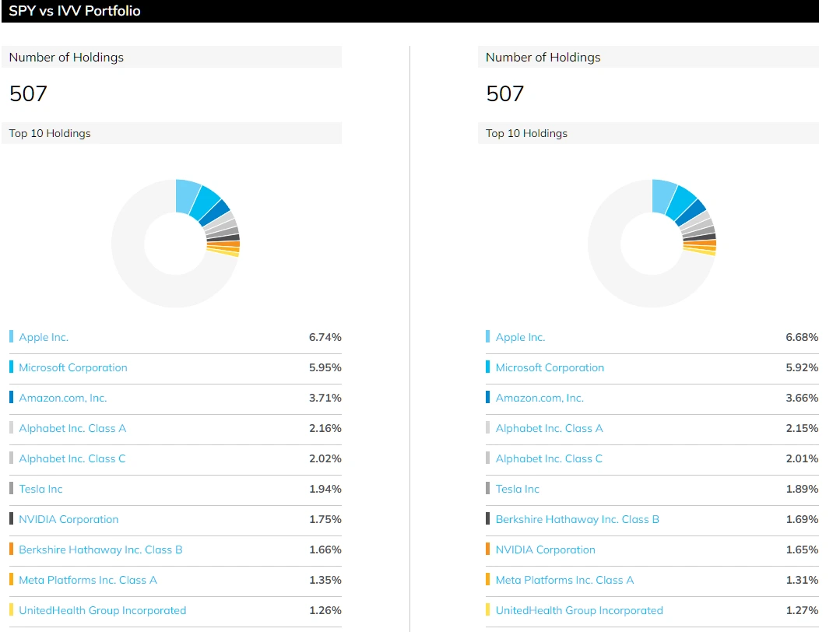This screenshot has height=632, width=840.
Task: Click the 1.35% Meta weight value
Action: (x=325, y=580)
